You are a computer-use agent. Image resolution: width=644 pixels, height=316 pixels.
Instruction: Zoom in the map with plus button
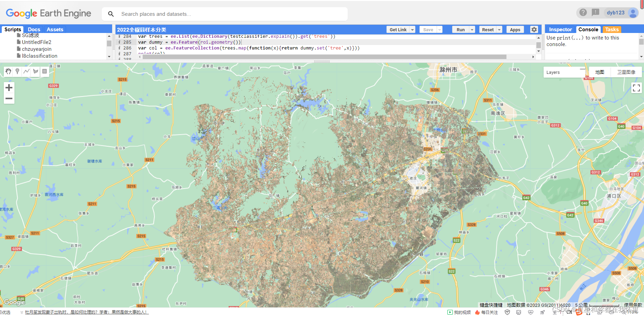pos(9,88)
